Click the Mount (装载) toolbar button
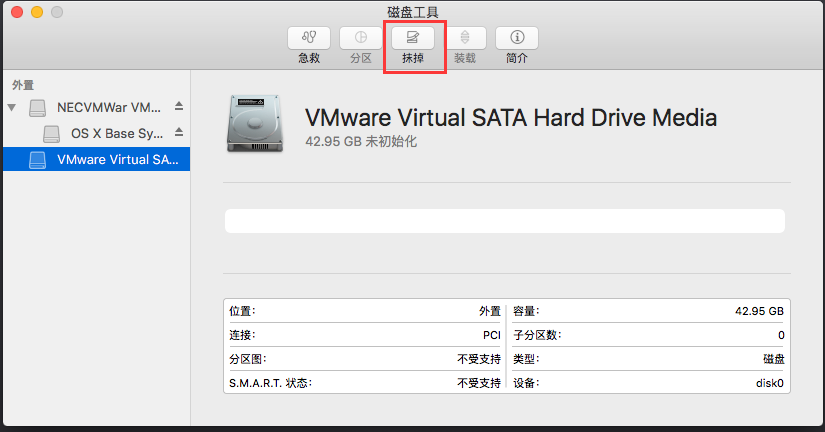825x432 pixels. [x=465, y=38]
